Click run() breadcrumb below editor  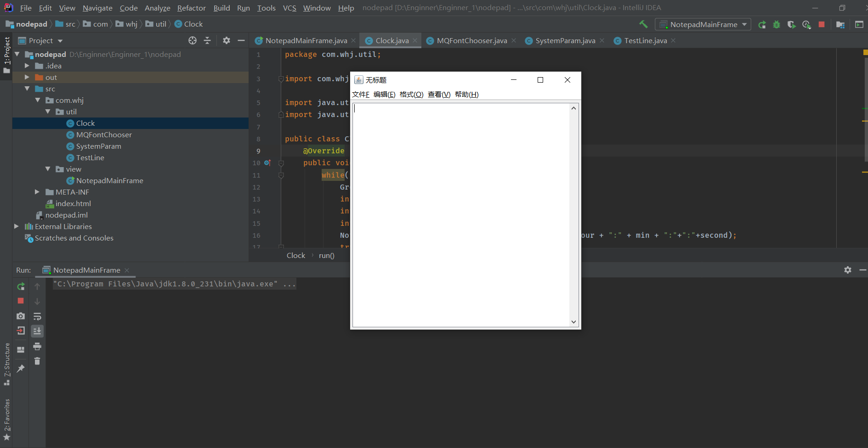click(327, 255)
